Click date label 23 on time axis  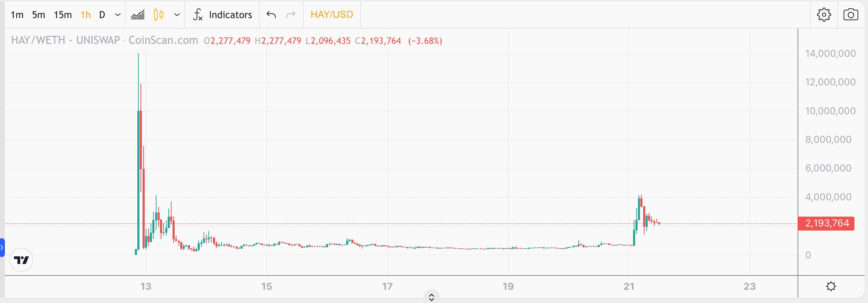749,287
